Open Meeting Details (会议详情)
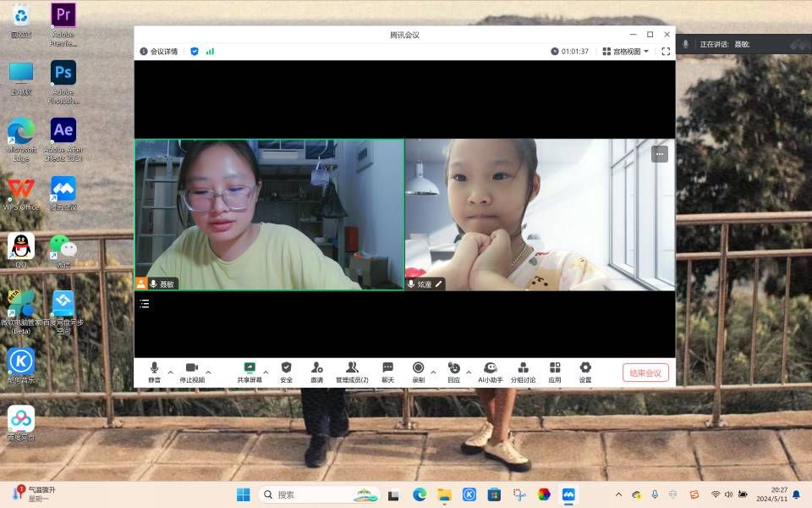This screenshot has width=812, height=508. click(x=159, y=52)
